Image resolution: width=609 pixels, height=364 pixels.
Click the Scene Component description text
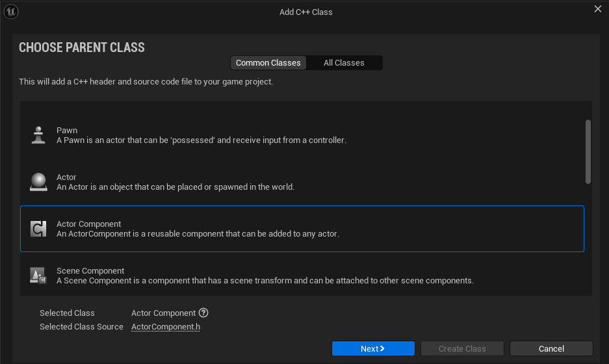[265, 281]
